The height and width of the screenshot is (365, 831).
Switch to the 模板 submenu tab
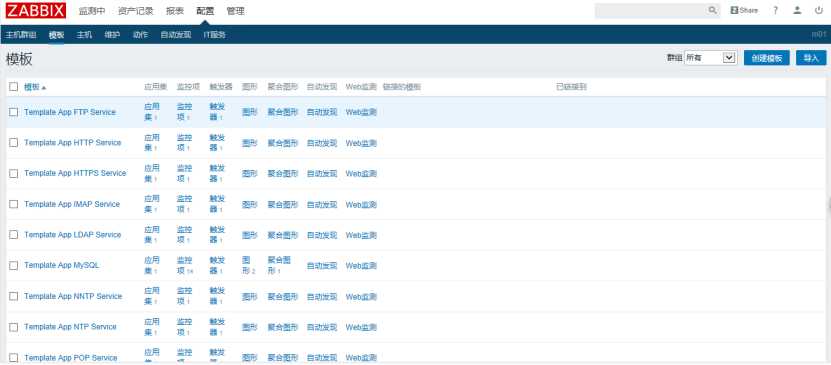click(56, 35)
